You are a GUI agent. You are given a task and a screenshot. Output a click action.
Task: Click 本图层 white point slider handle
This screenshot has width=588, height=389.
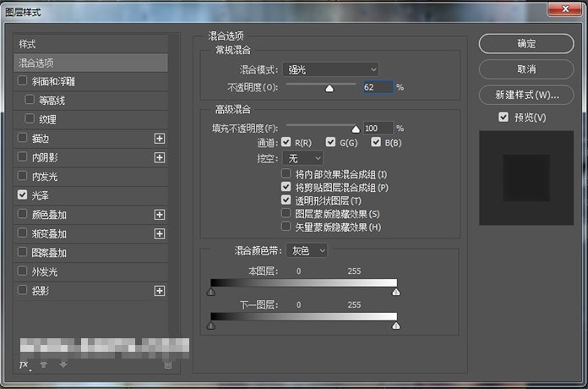[396, 292]
